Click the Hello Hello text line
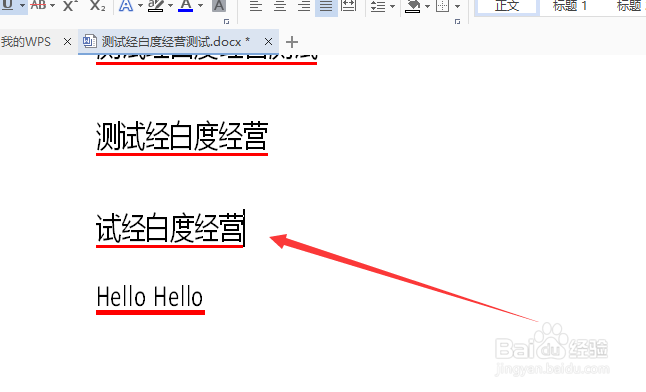 pos(150,296)
